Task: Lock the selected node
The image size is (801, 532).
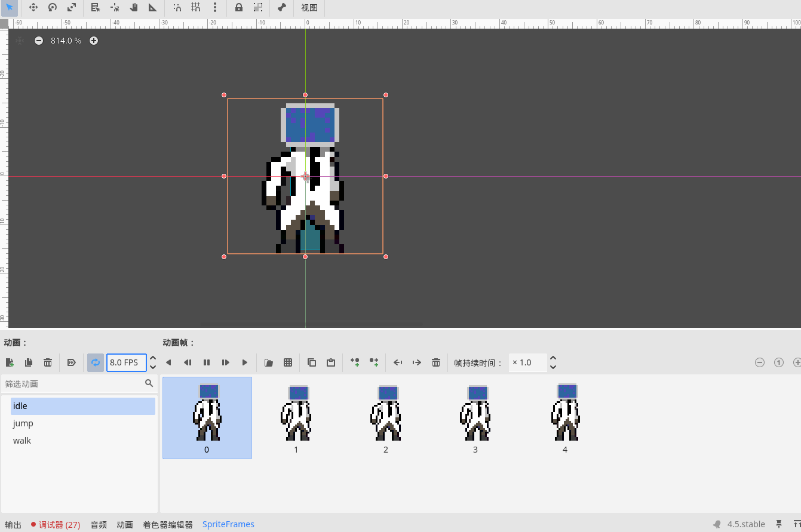Action: point(239,8)
